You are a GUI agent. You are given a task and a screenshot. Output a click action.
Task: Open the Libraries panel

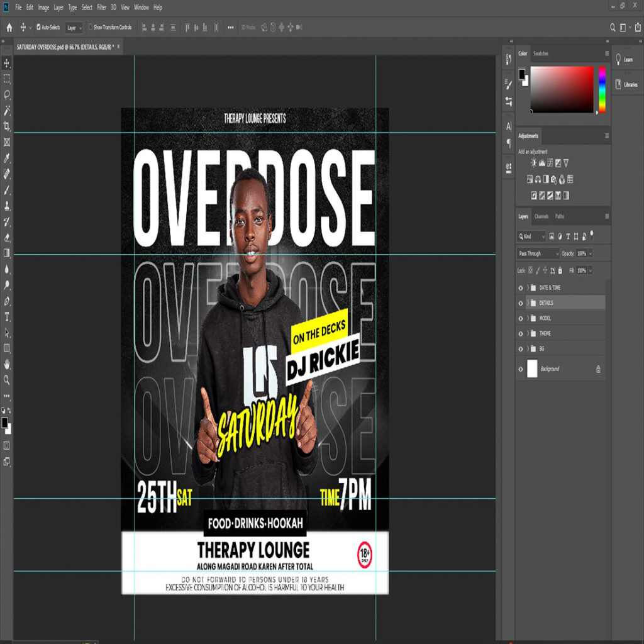[626, 84]
